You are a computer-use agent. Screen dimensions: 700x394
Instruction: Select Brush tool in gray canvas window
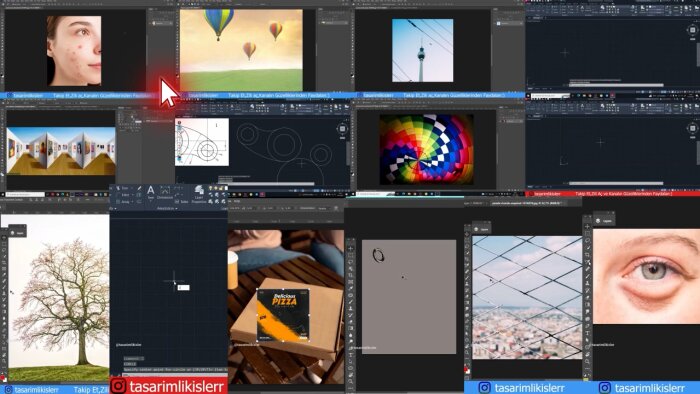[350, 302]
